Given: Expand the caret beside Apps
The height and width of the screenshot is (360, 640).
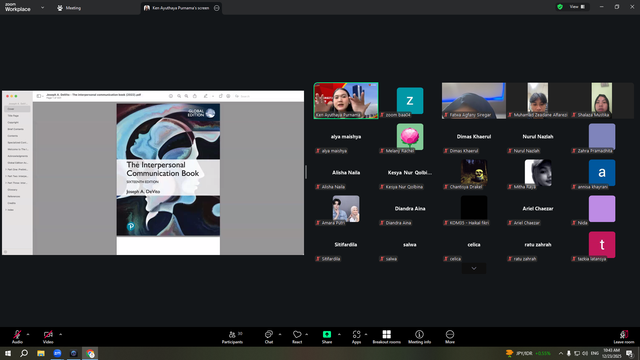Looking at the screenshot, I should [x=366, y=334].
